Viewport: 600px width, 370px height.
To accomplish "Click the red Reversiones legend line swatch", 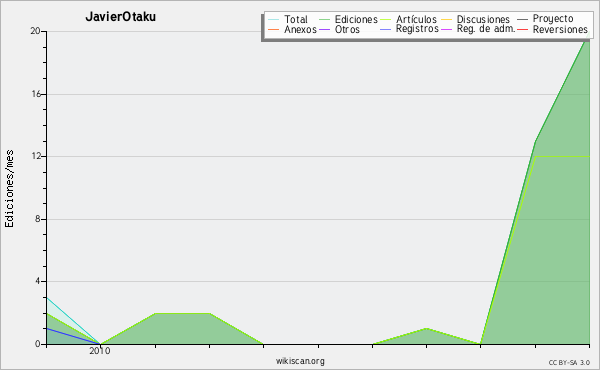I will [x=522, y=29].
